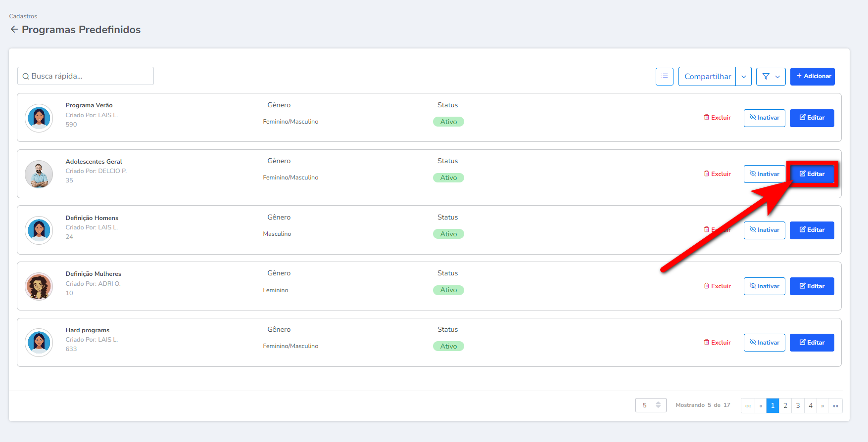This screenshot has width=868, height=442.
Task: Inactivate the Adolescentes Geral program
Action: coord(764,174)
